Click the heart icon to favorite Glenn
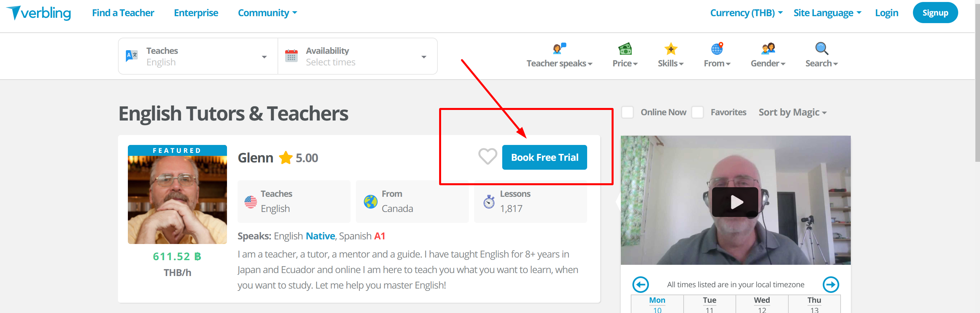This screenshot has width=980, height=313. tap(487, 156)
